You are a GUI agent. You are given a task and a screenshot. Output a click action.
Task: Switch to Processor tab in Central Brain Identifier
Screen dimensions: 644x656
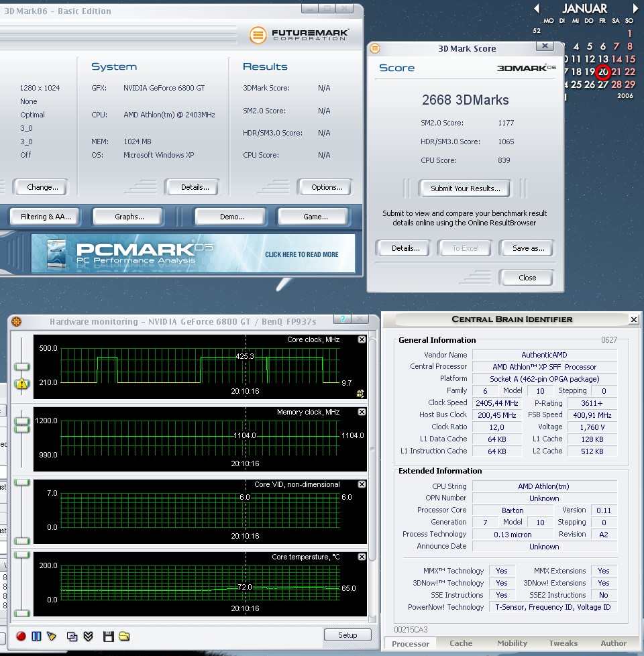coord(410,643)
